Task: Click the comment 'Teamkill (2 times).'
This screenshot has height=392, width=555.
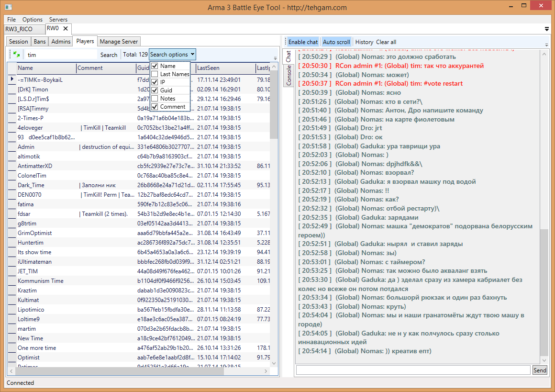Action: click(x=105, y=214)
